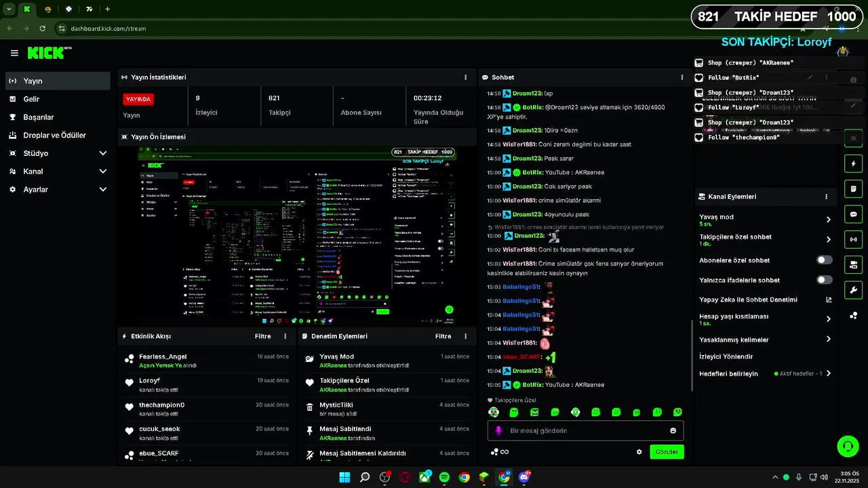Click MysticTilki moderation entry
The image size is (868, 488).
pos(388,409)
